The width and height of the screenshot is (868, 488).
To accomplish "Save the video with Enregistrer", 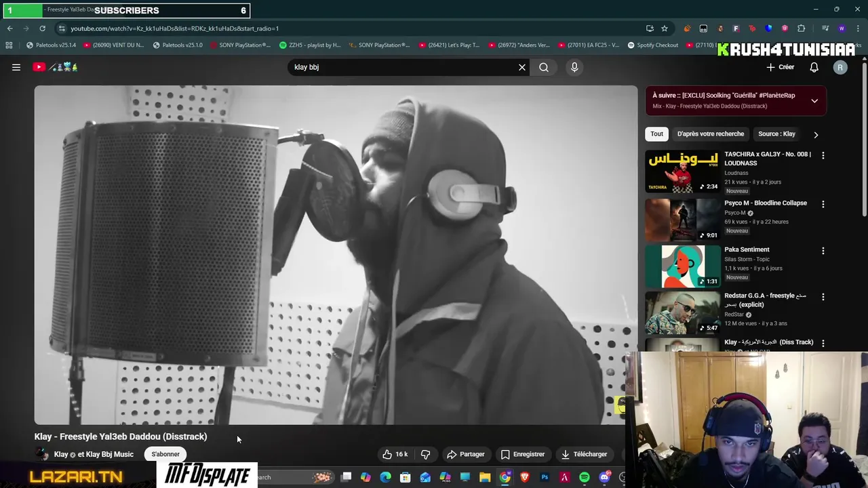I will [523, 454].
